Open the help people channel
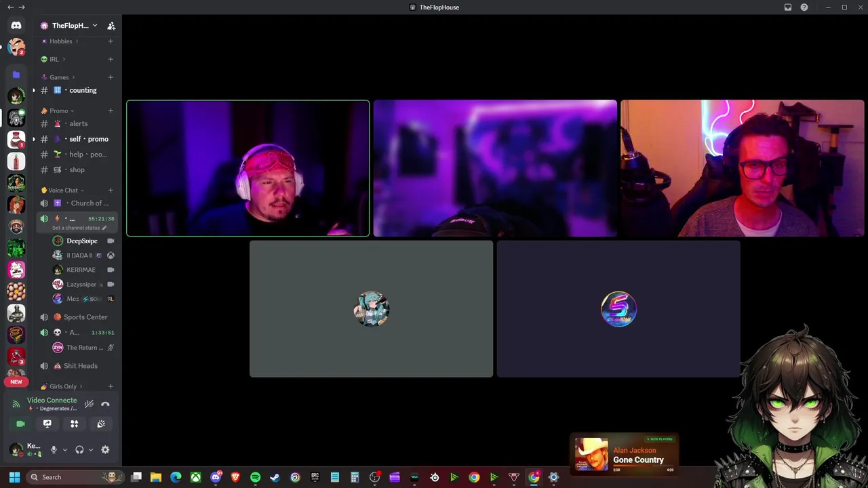The image size is (868, 488). click(77, 155)
